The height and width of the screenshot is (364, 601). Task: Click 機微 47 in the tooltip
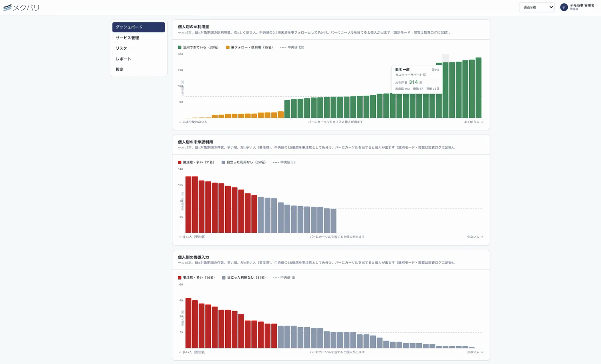click(418, 89)
